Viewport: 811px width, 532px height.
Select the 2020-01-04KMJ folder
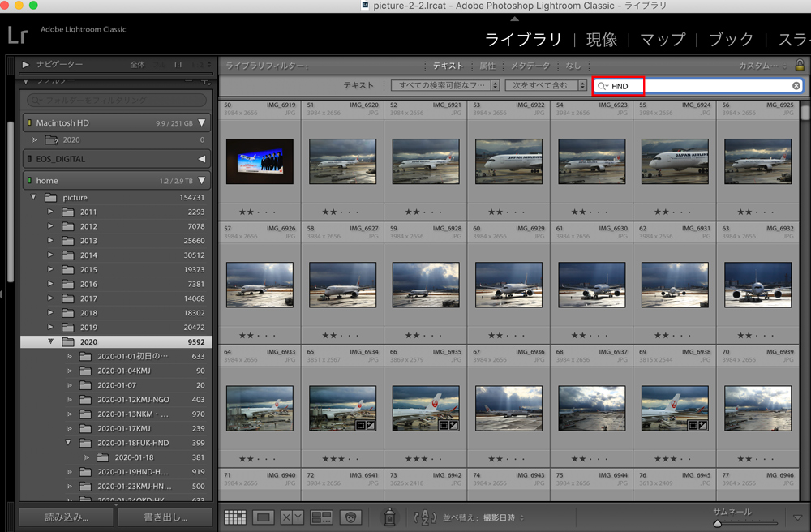116,371
